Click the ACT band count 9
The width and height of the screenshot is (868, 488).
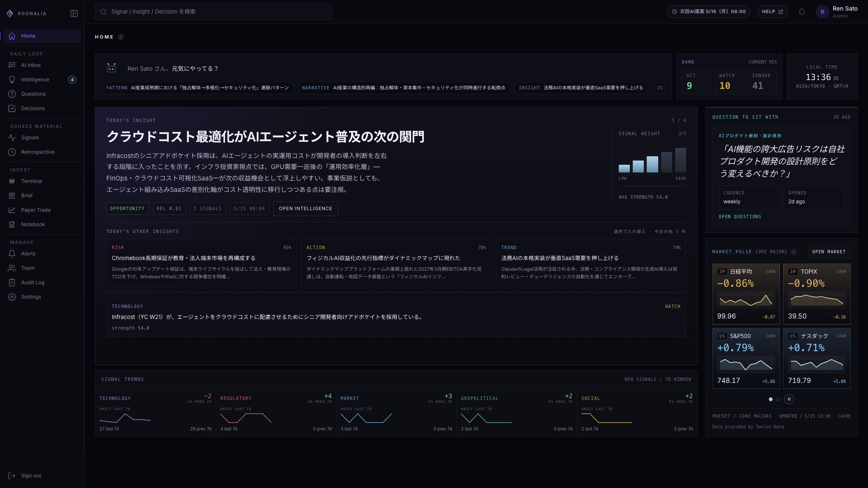[x=696, y=82]
